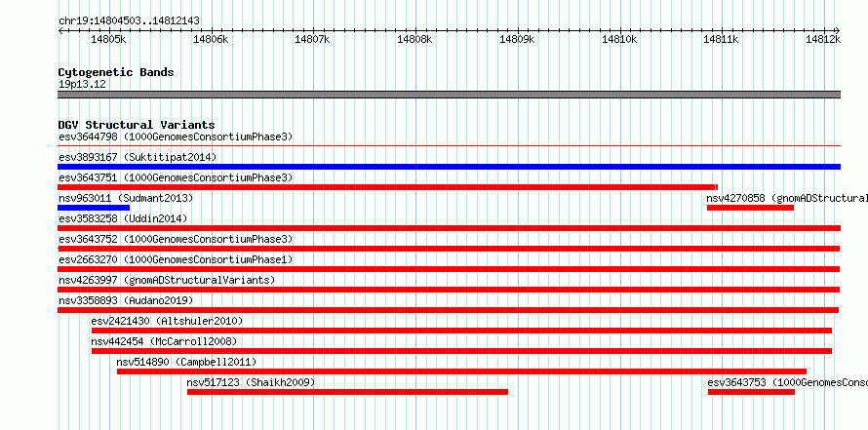Click the nsv514890 Campbell2011 bar
This screenshot has width=868, height=430.
(461, 371)
